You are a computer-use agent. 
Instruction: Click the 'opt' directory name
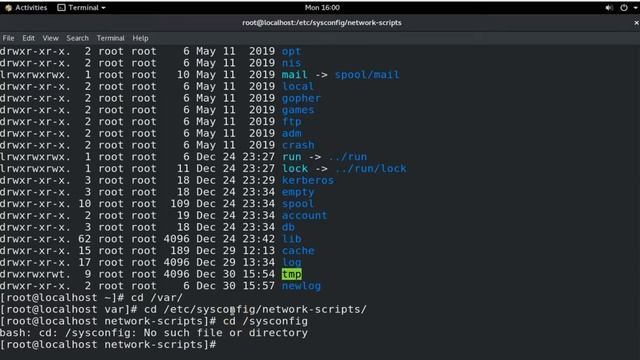tap(291, 52)
